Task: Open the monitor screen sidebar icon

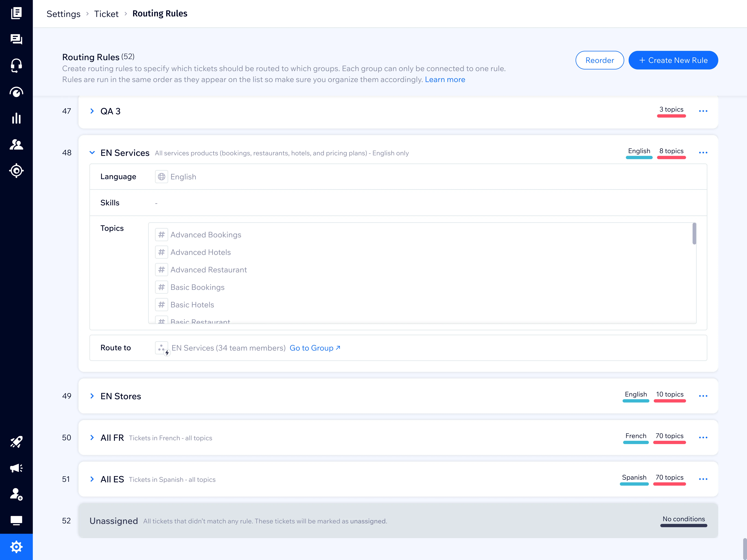Action: [x=16, y=520]
